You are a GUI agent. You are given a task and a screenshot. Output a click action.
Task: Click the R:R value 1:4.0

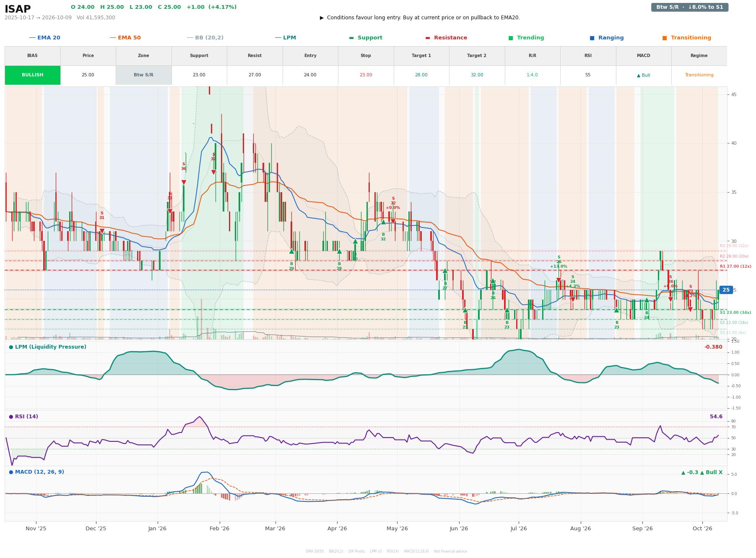(532, 75)
